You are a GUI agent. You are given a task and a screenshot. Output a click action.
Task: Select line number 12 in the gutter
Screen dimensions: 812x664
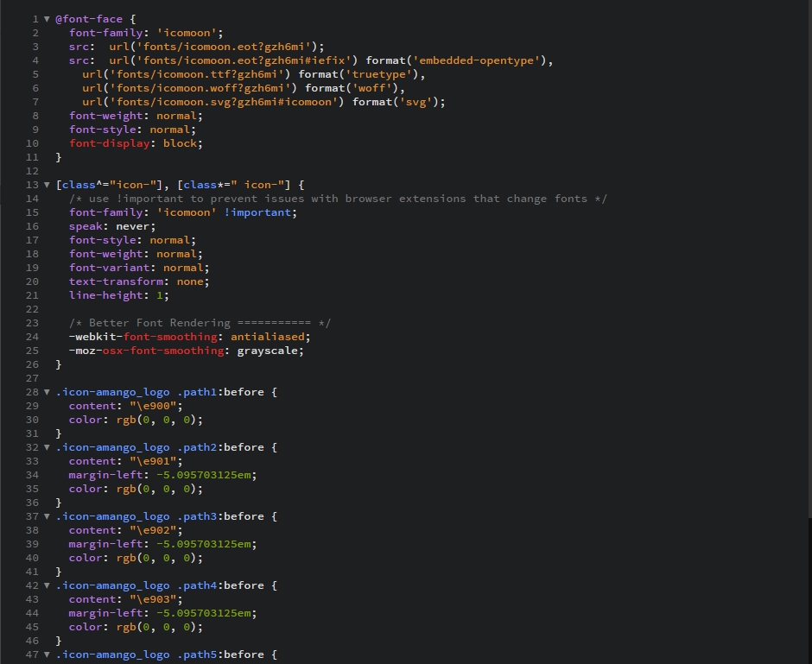click(32, 171)
